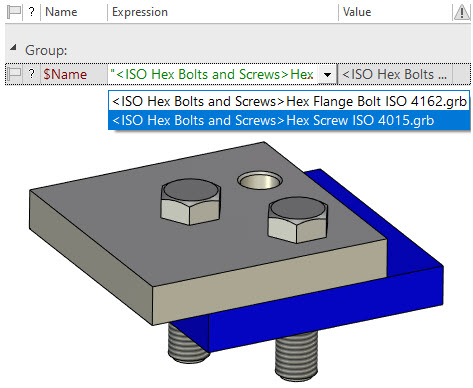Choose Hex Flange Bolt ISO 4162.grb option
This screenshot has height=388, width=473.
(x=289, y=101)
